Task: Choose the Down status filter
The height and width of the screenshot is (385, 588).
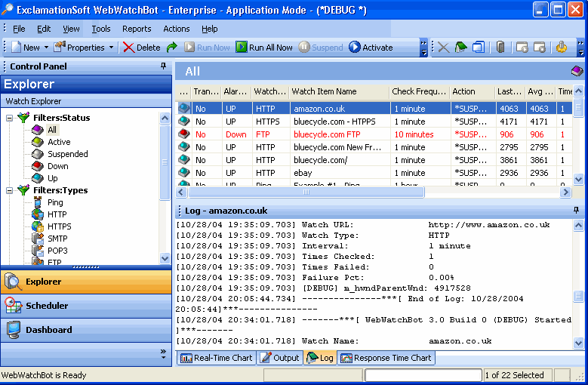Action: pos(57,166)
